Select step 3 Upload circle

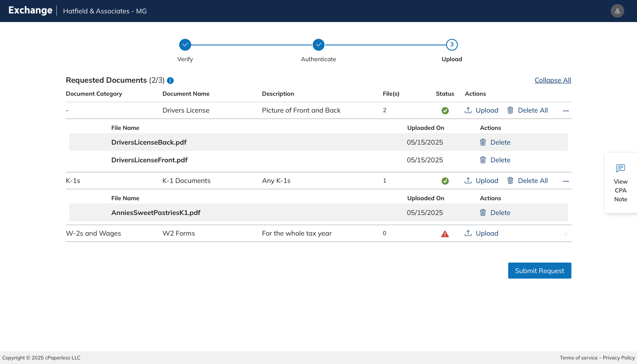pyautogui.click(x=452, y=45)
